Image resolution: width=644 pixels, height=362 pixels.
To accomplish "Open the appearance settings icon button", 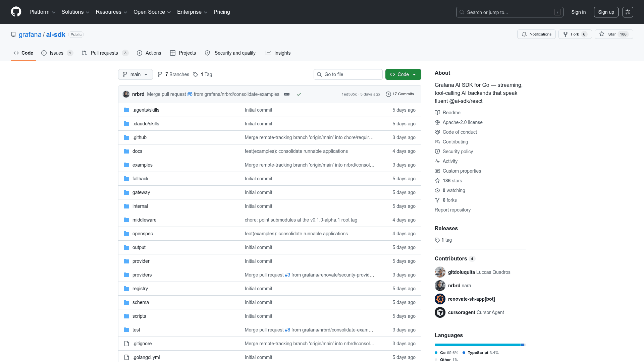I will 628,12.
